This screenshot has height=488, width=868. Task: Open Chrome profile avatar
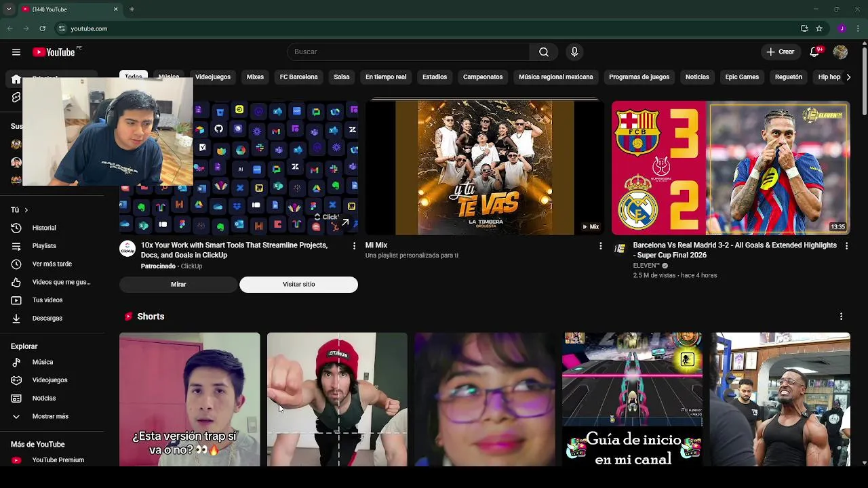(842, 28)
